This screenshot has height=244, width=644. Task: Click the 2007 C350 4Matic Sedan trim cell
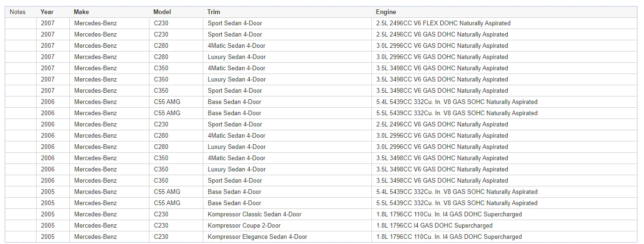tap(288, 68)
